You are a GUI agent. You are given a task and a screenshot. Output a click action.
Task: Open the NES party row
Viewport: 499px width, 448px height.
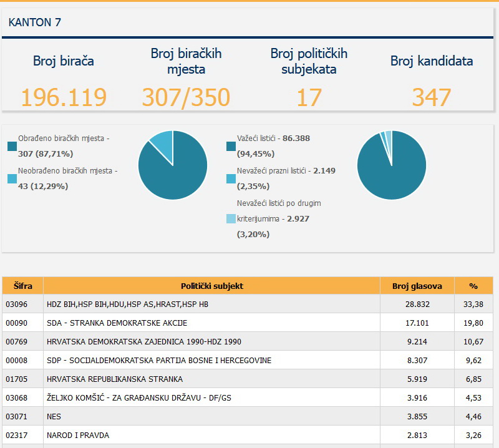(248, 416)
